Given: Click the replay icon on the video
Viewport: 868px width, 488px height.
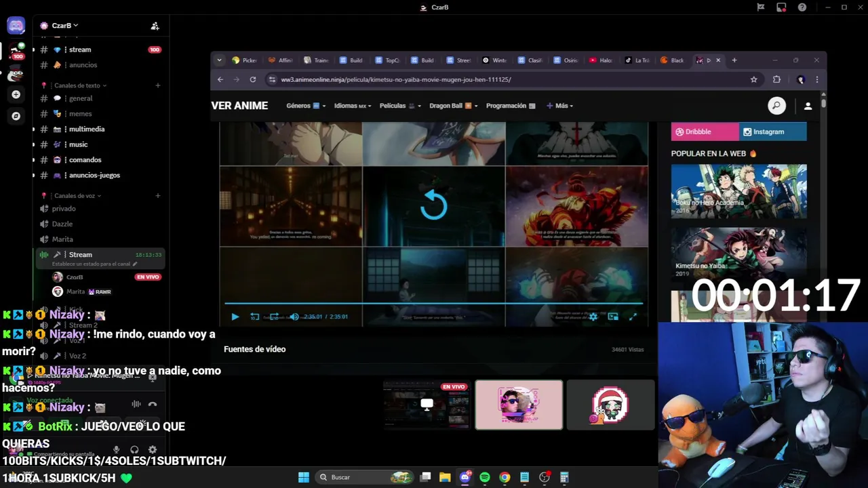Looking at the screenshot, I should tap(434, 205).
